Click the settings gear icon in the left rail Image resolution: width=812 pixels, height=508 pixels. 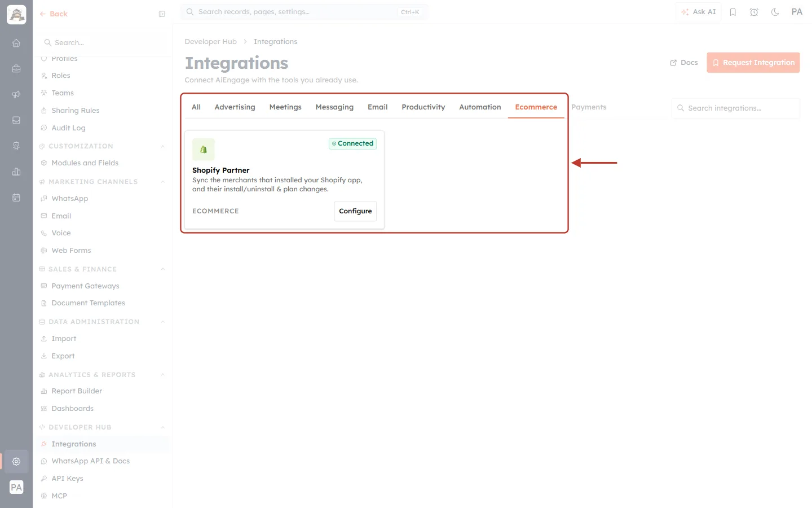click(16, 461)
